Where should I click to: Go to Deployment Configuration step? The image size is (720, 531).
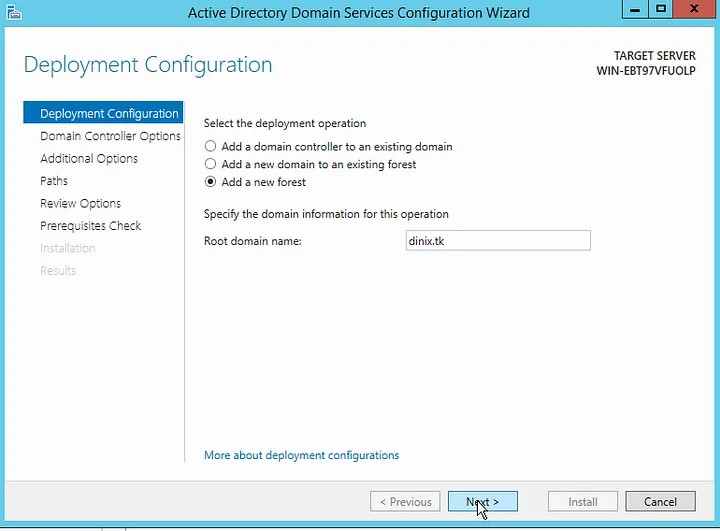103,113
